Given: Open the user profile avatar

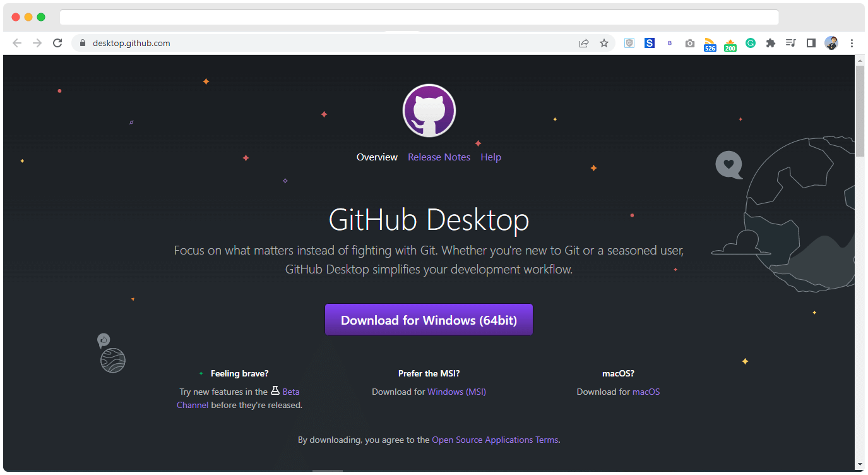Looking at the screenshot, I should point(831,43).
